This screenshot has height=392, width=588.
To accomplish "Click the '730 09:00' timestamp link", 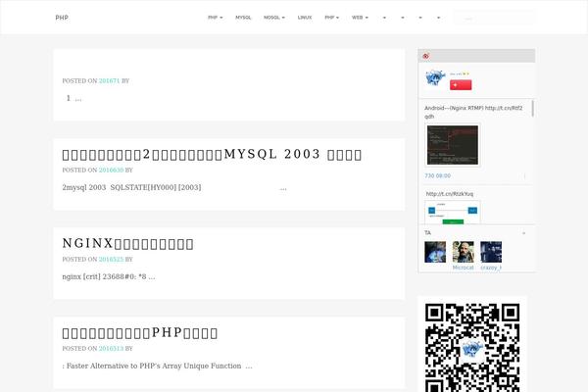I will click(x=438, y=176).
